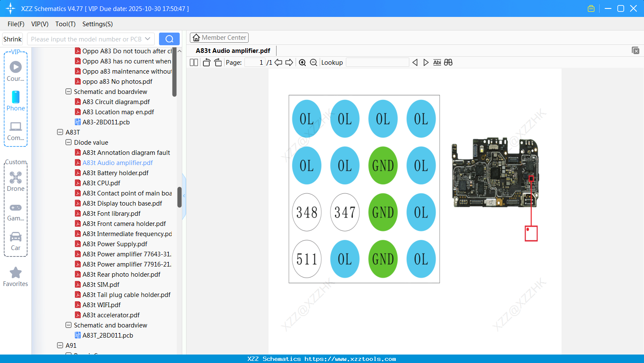
Task: Open A83t Front camera holder.pdf
Action: pyautogui.click(x=121, y=223)
